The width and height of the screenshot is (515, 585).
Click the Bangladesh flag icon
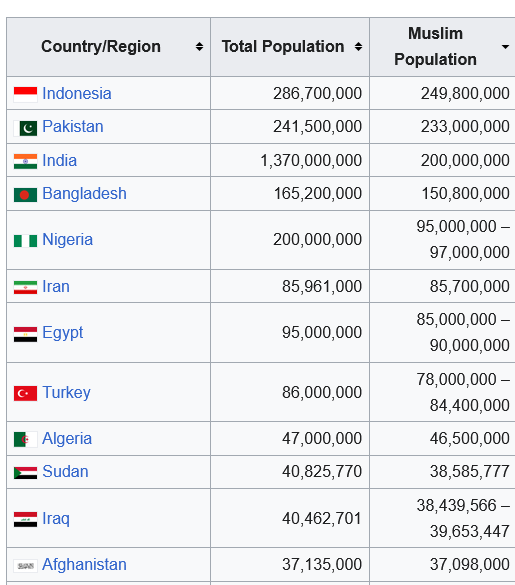tap(25, 195)
